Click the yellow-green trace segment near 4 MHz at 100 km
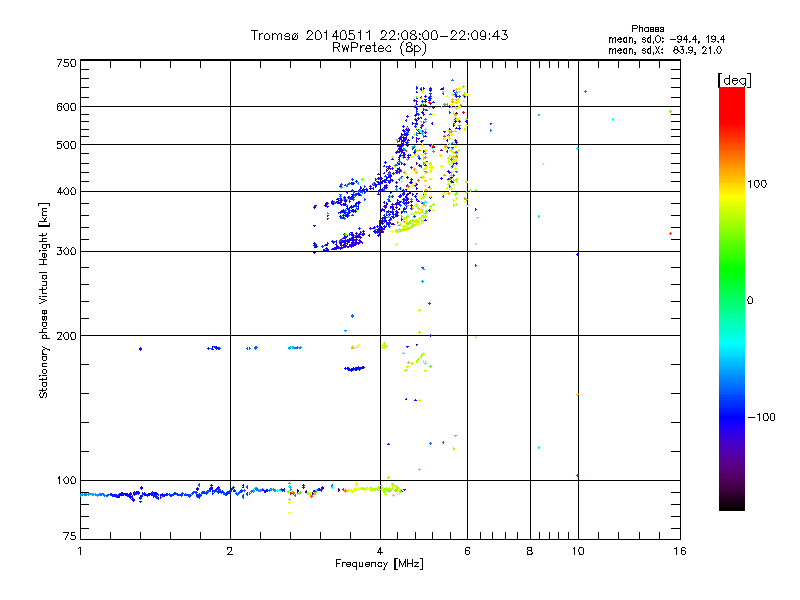Image resolution: width=800 pixels, height=600 pixels. (372, 489)
